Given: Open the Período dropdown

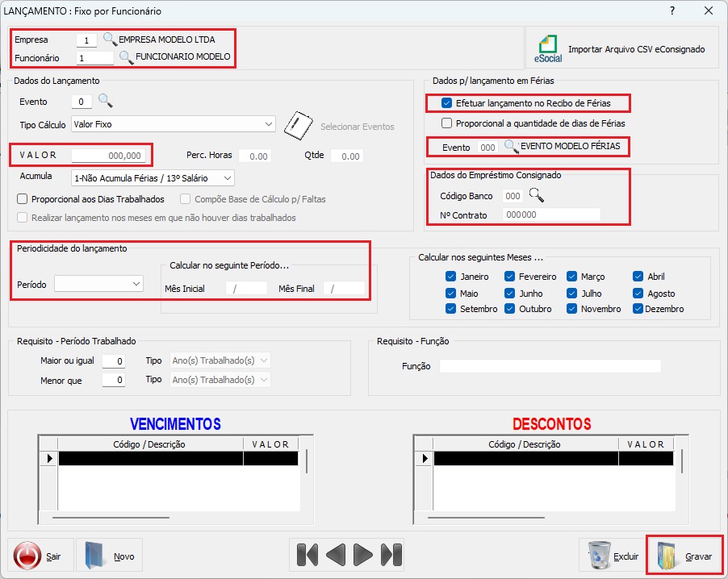Looking at the screenshot, I should click(x=136, y=284).
